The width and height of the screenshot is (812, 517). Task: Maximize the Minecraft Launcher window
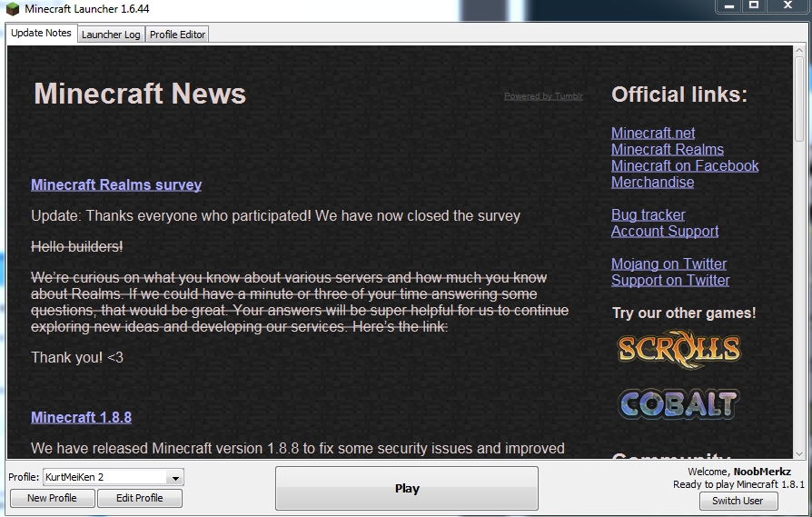[754, 5]
